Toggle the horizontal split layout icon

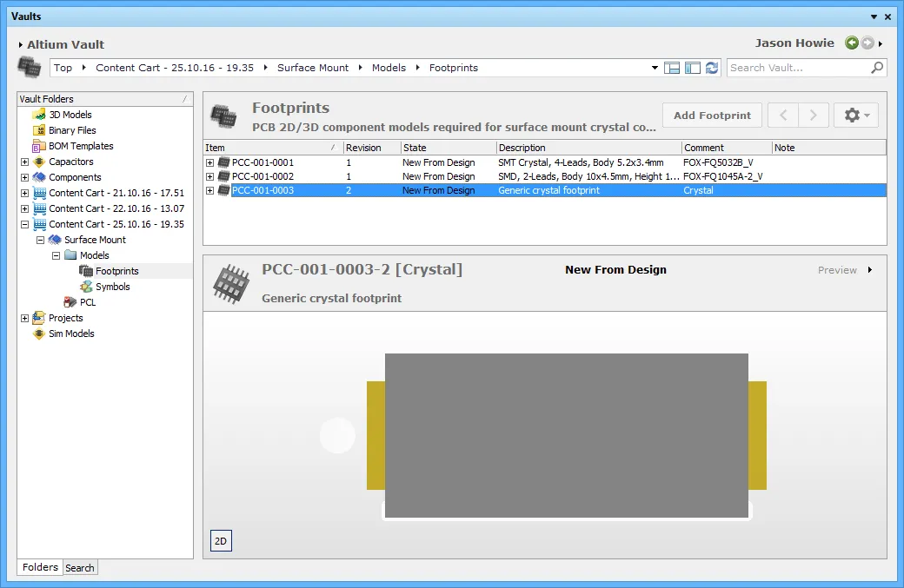click(672, 68)
